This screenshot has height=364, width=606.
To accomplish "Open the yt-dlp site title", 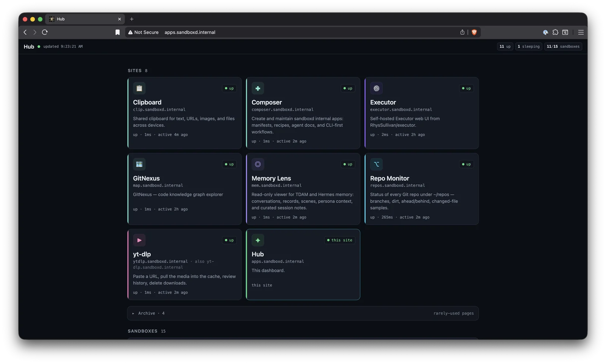I will [x=142, y=254].
